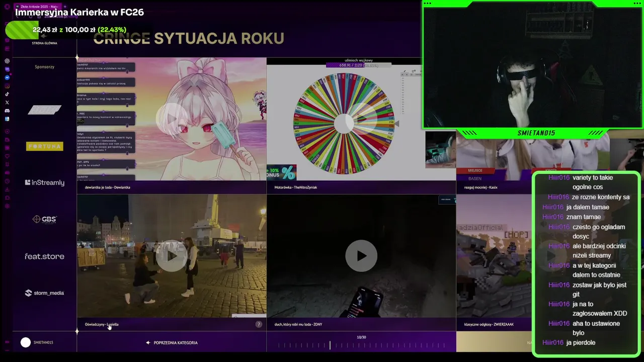Open Discord in the browser sidebar
The height and width of the screenshot is (362, 644).
7,111
